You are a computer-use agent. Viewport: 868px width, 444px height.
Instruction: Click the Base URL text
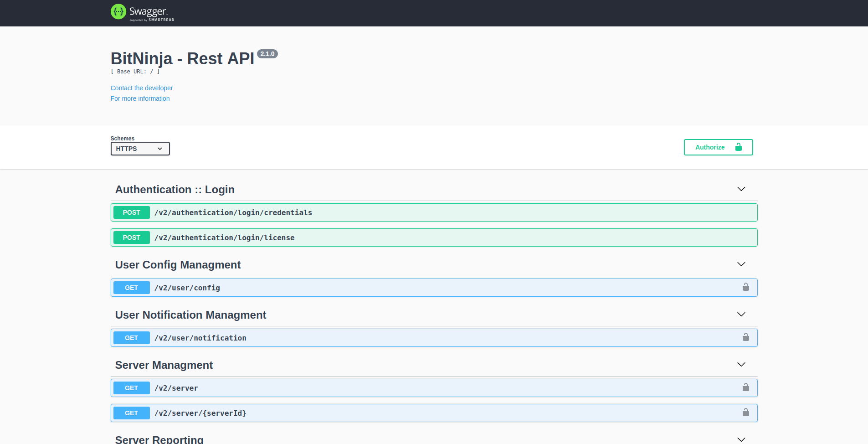tap(135, 72)
